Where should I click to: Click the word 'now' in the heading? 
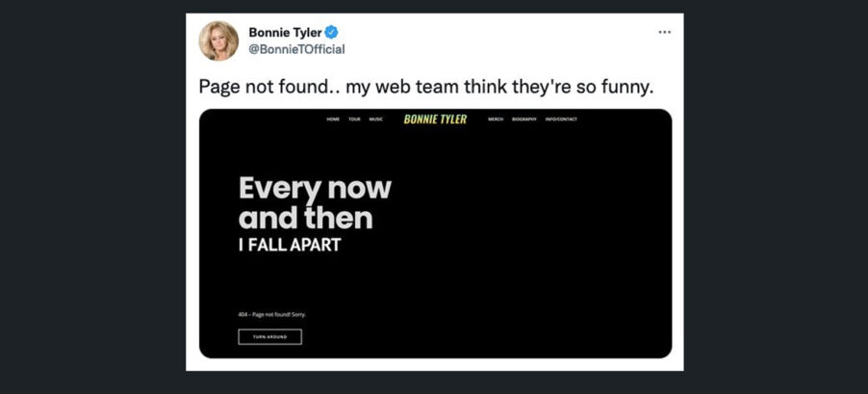pos(359,189)
